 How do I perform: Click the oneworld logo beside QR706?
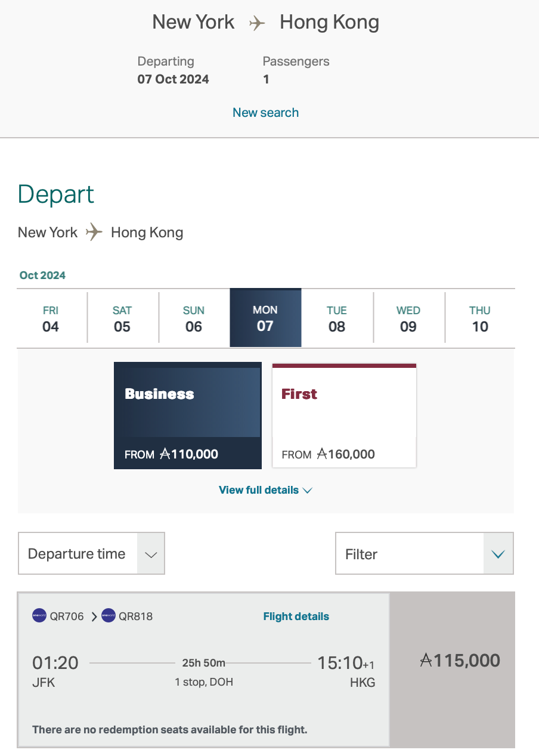38,616
